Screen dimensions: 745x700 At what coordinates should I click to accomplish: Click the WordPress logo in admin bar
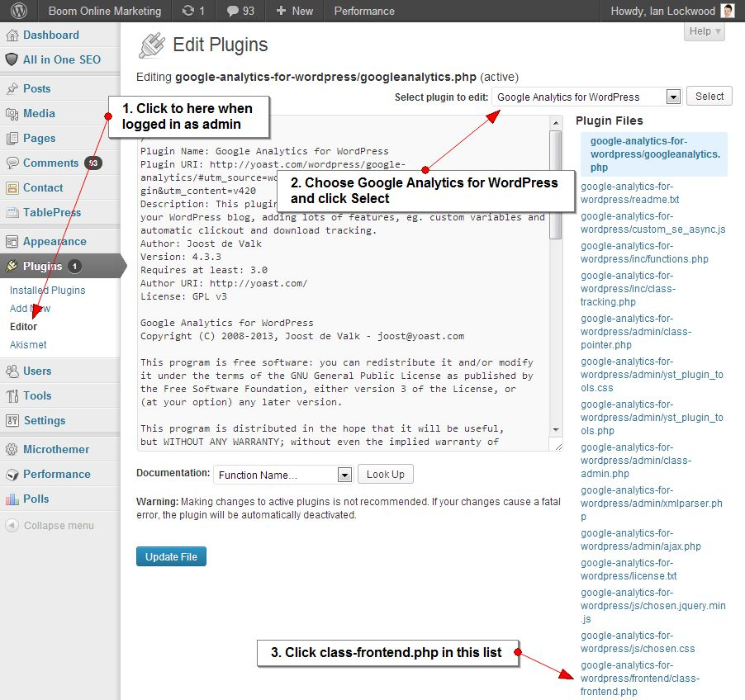point(20,11)
